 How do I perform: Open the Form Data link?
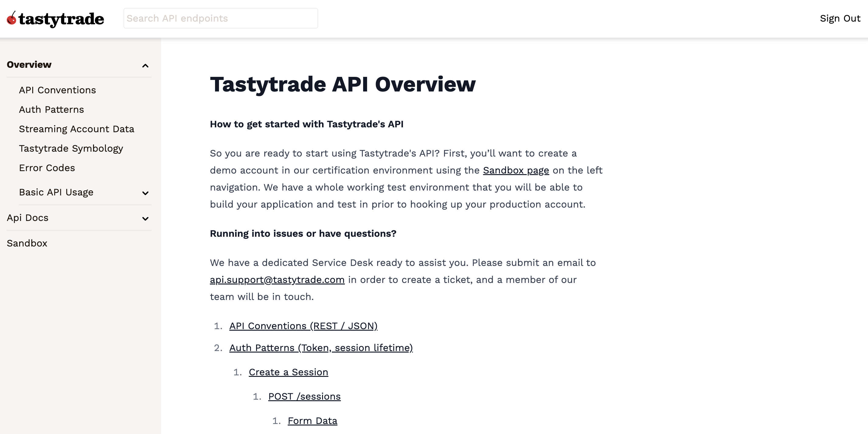click(x=312, y=420)
